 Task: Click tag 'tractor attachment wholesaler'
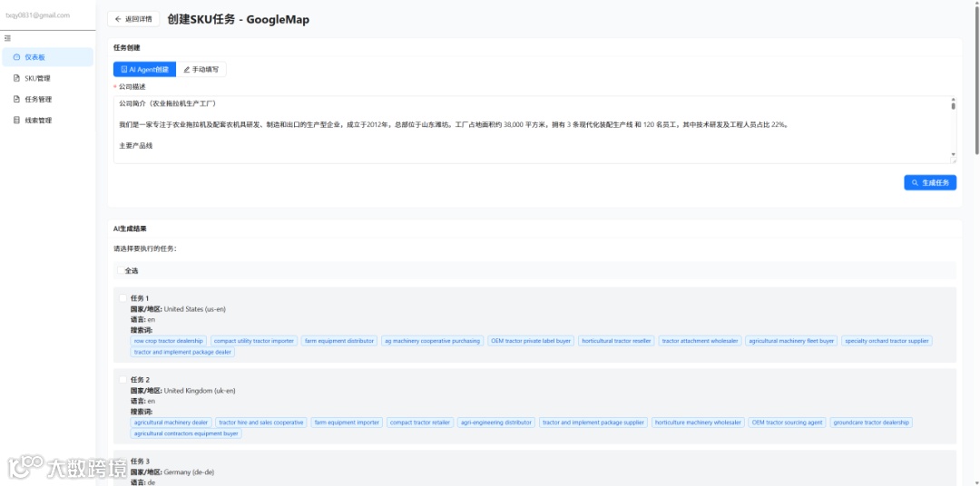pyautogui.click(x=700, y=341)
